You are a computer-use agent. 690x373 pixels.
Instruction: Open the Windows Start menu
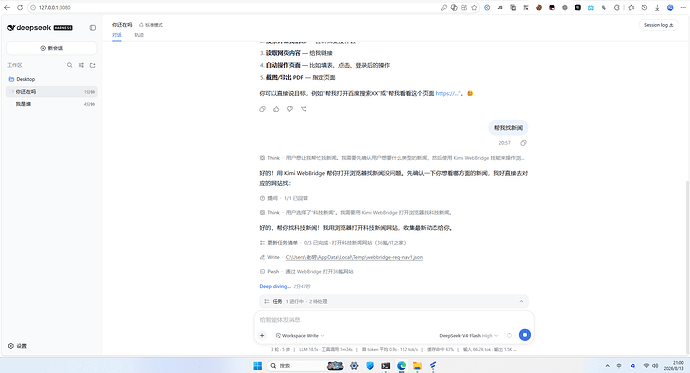pyautogui.click(x=257, y=366)
